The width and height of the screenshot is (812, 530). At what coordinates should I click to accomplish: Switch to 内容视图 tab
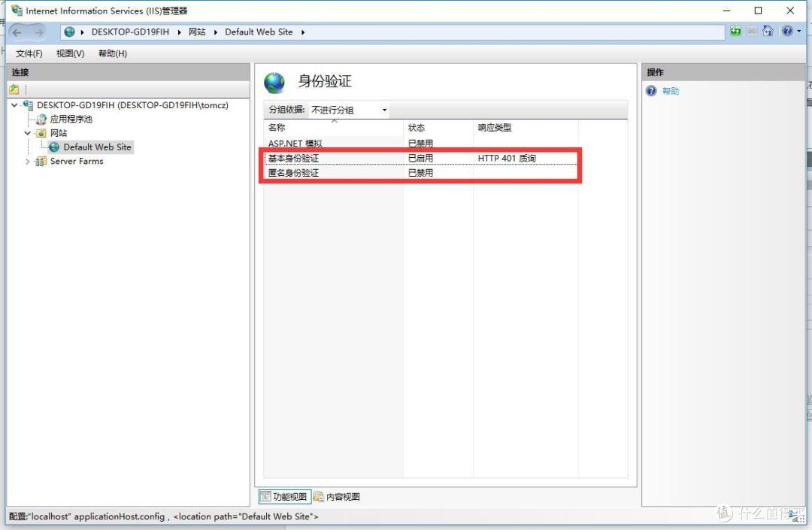[x=337, y=497]
